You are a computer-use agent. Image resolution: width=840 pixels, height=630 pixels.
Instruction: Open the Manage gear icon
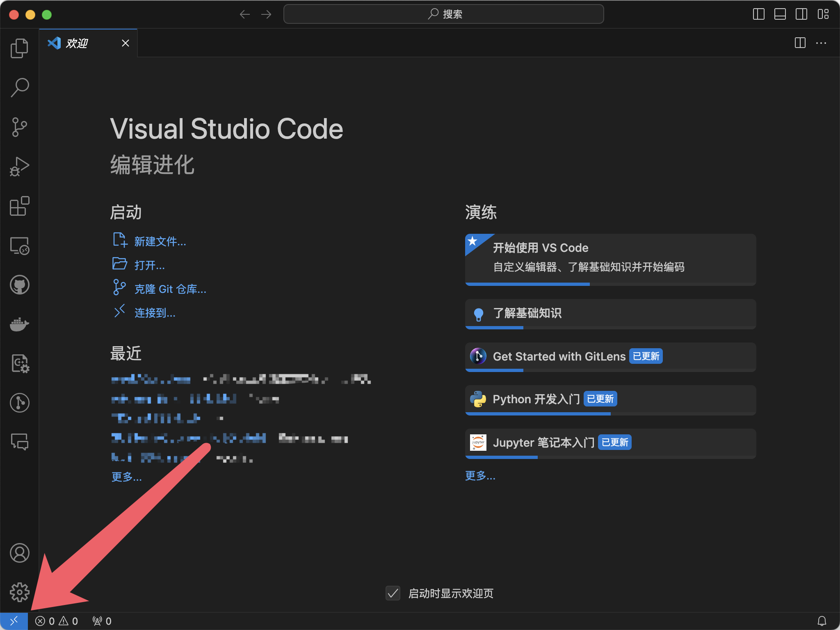[19, 592]
